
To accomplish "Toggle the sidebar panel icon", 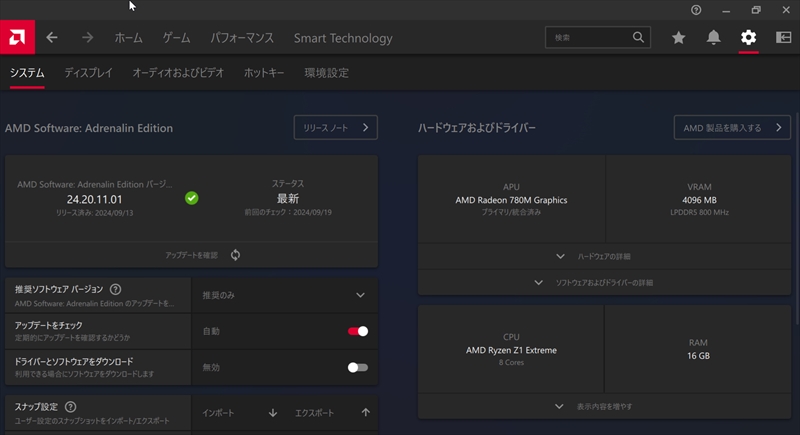I will click(x=783, y=37).
